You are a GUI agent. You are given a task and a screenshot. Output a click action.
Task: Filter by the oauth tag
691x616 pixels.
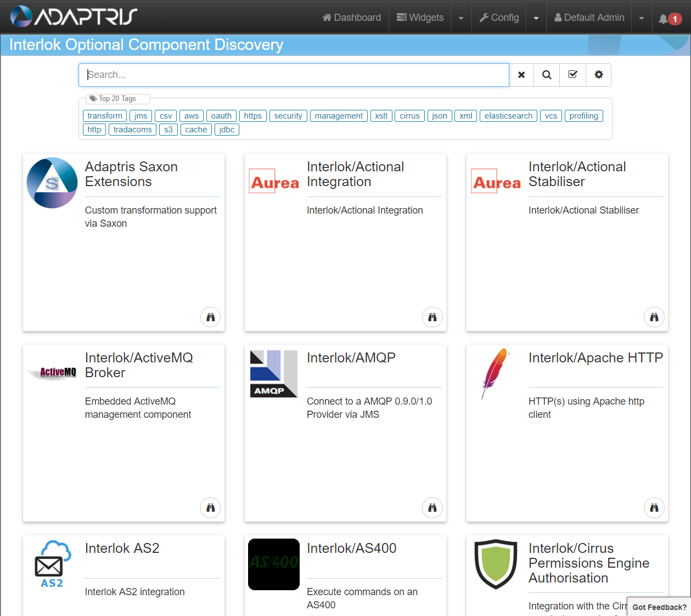click(x=221, y=116)
